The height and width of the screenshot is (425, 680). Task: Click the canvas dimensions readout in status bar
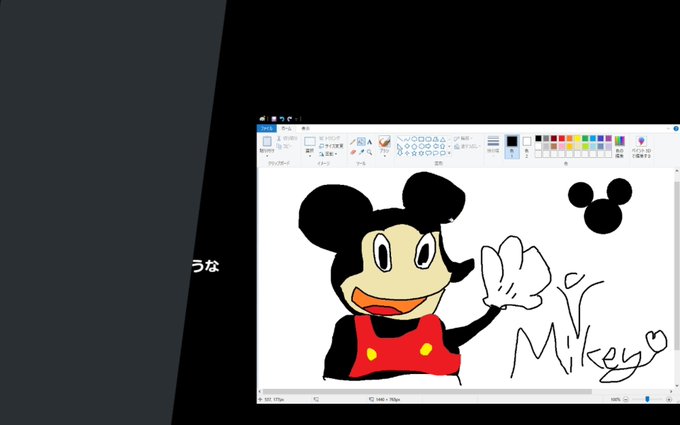384,399
